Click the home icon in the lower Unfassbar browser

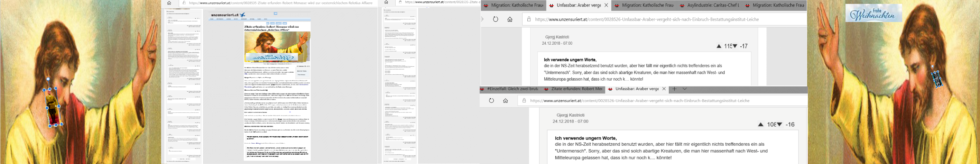[x=505, y=100]
